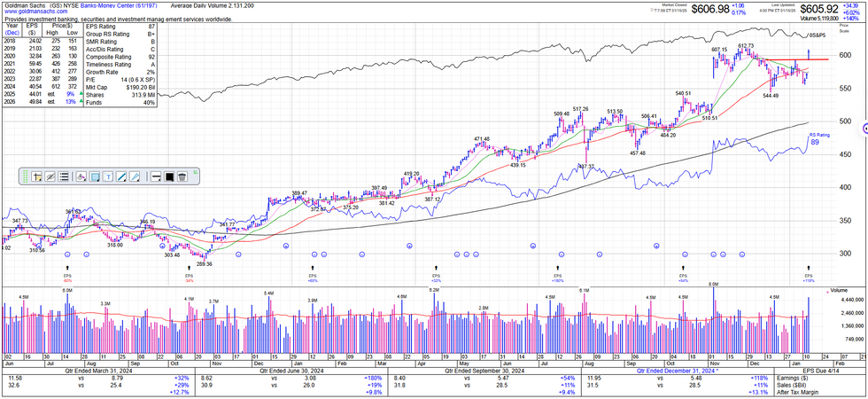This screenshot has height=399, width=868.
Task: Click the 2026 estimate 49.84 EPS row
Action: pyautogui.click(x=43, y=101)
